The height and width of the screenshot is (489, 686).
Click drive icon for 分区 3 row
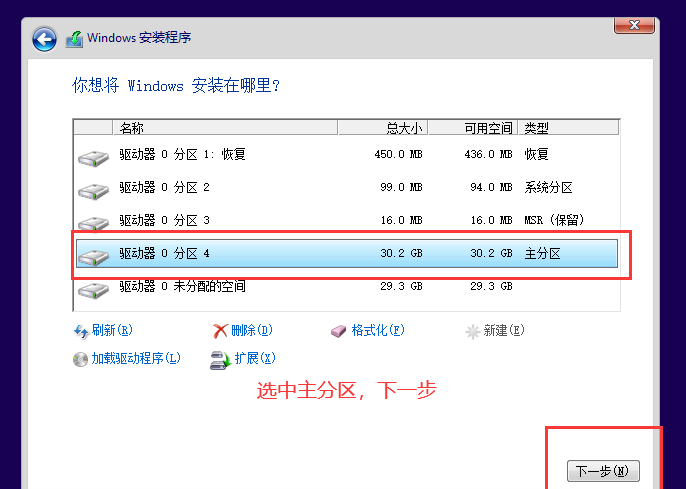[x=94, y=224]
